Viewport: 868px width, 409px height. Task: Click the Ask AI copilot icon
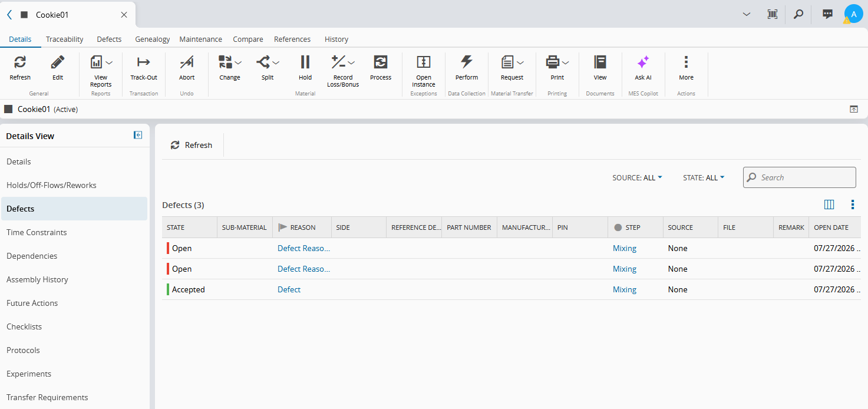643,62
